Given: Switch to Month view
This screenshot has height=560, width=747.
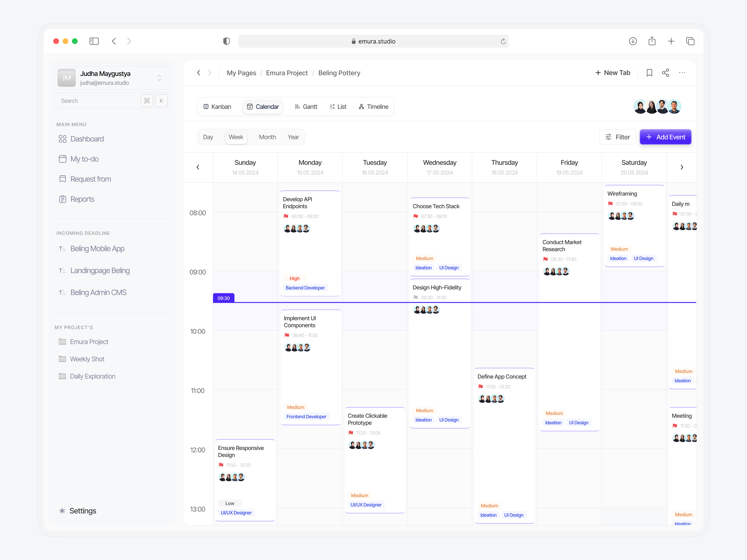Looking at the screenshot, I should click(x=267, y=137).
